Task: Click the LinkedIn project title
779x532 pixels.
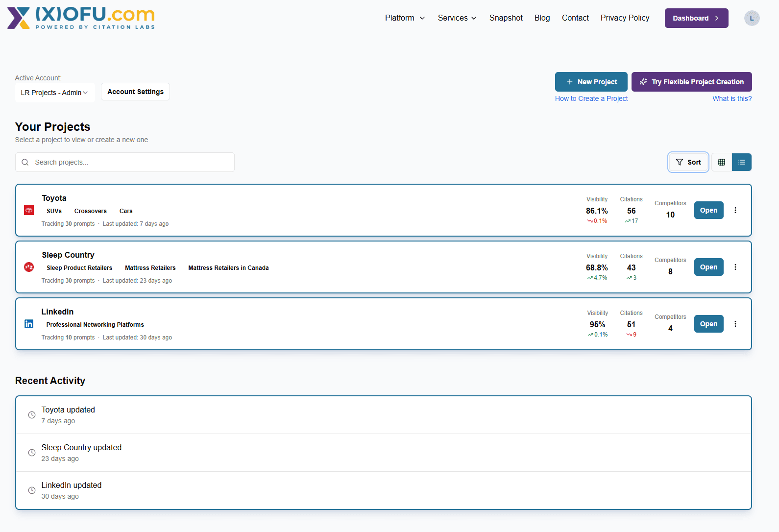Action: (x=57, y=312)
